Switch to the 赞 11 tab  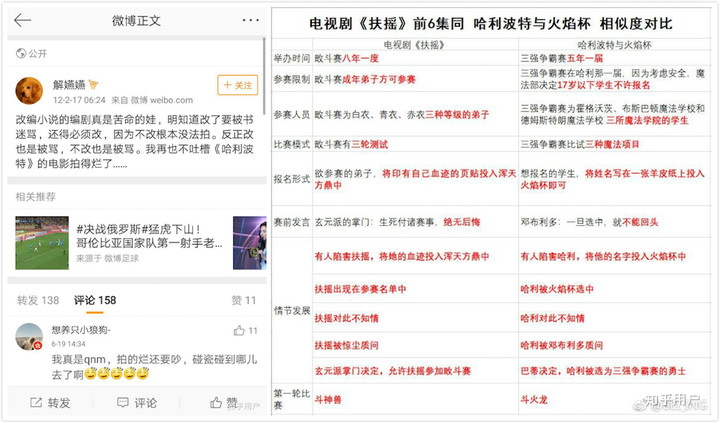(x=243, y=300)
